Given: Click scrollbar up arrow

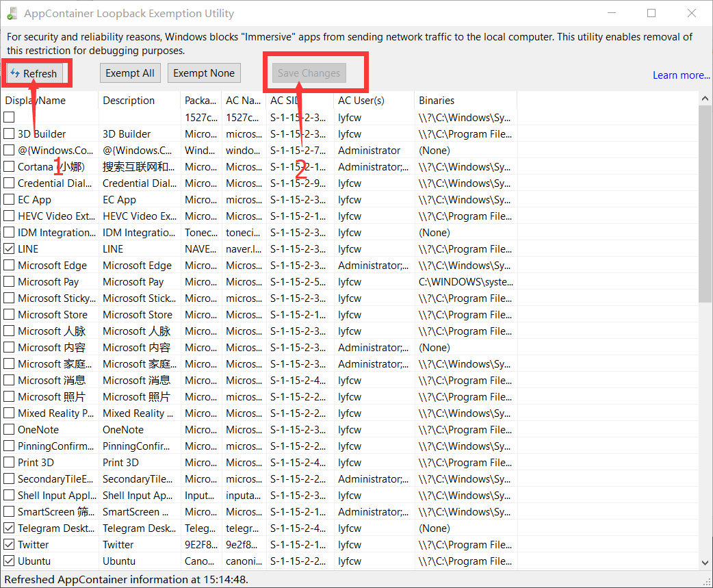Looking at the screenshot, I should [x=705, y=99].
